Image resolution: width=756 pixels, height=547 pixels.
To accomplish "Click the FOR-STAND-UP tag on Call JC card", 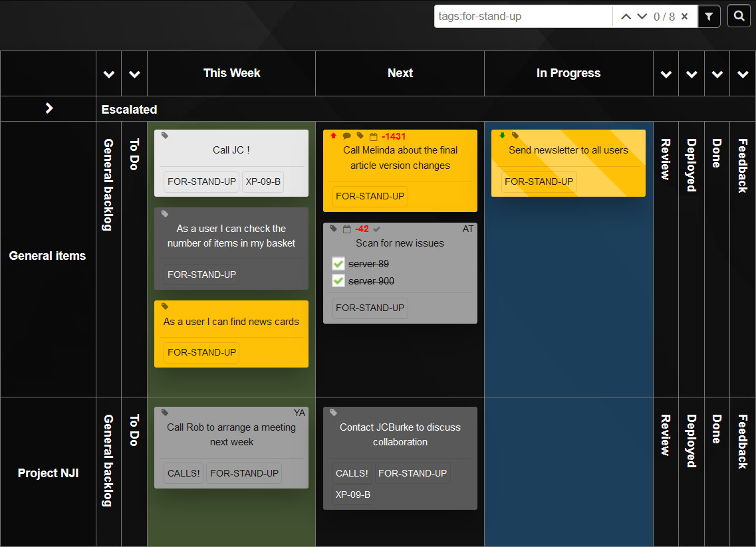I will coord(201,181).
